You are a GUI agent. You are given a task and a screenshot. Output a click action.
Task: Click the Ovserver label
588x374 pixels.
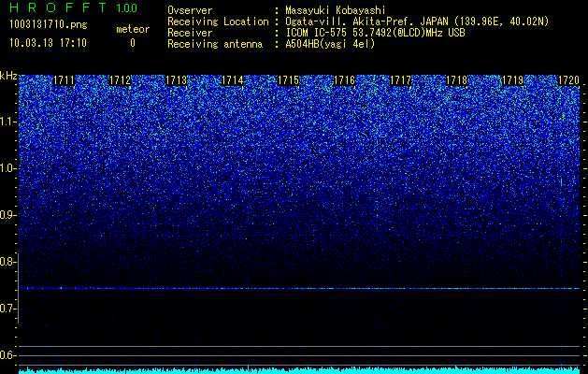pos(190,10)
